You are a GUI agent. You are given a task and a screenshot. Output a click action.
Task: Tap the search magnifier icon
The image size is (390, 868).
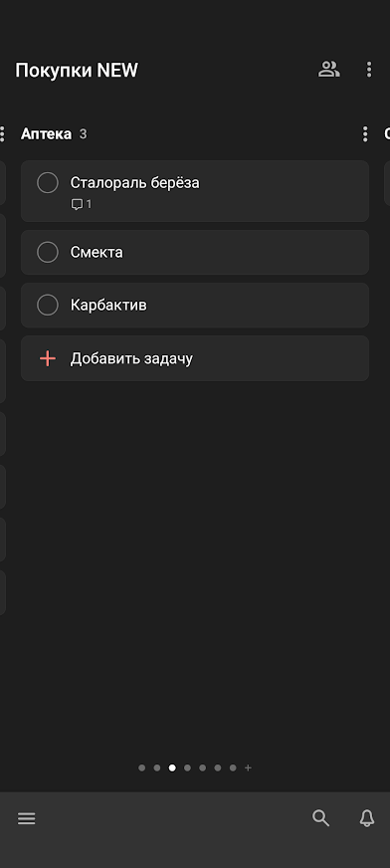(320, 818)
